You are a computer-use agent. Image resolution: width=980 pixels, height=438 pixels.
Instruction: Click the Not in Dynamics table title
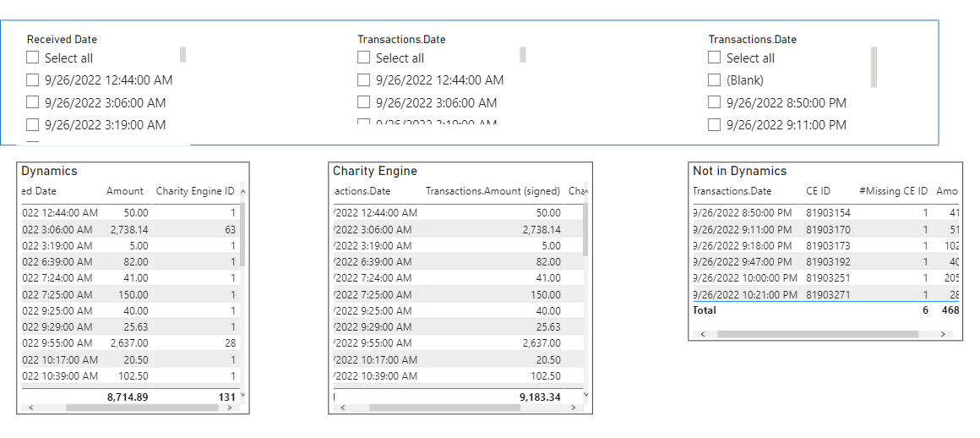740,171
